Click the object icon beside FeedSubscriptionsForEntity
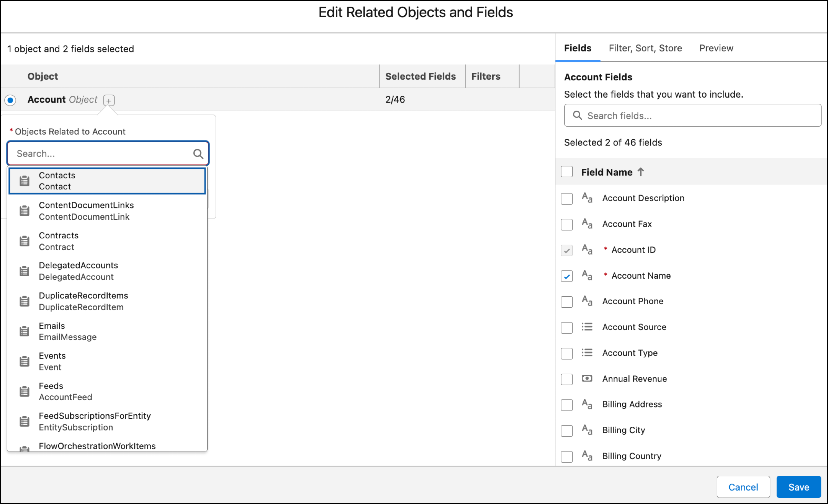 point(24,422)
